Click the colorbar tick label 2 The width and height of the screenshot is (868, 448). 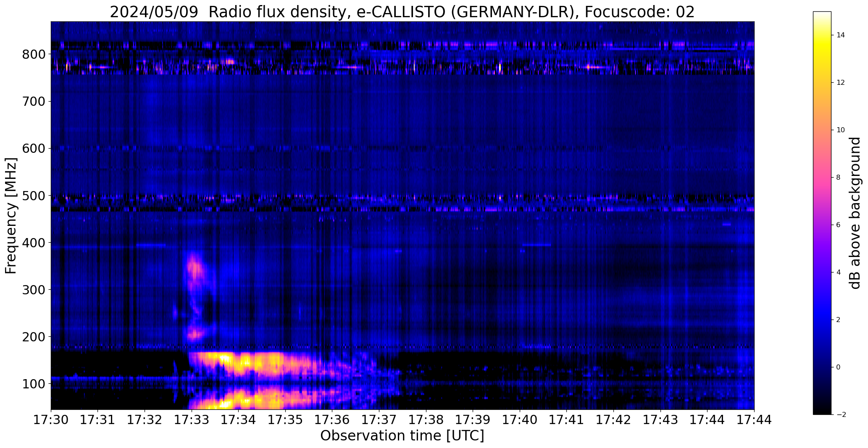point(839,320)
